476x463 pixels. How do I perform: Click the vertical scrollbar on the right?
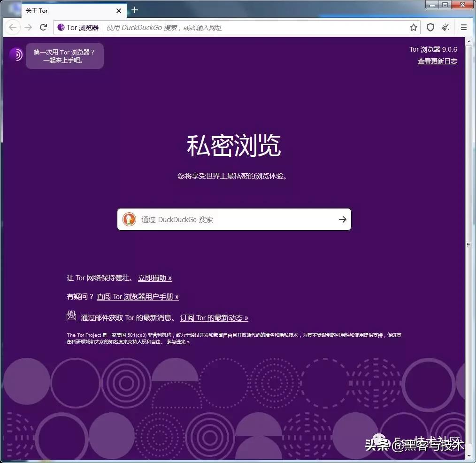[468, 244]
